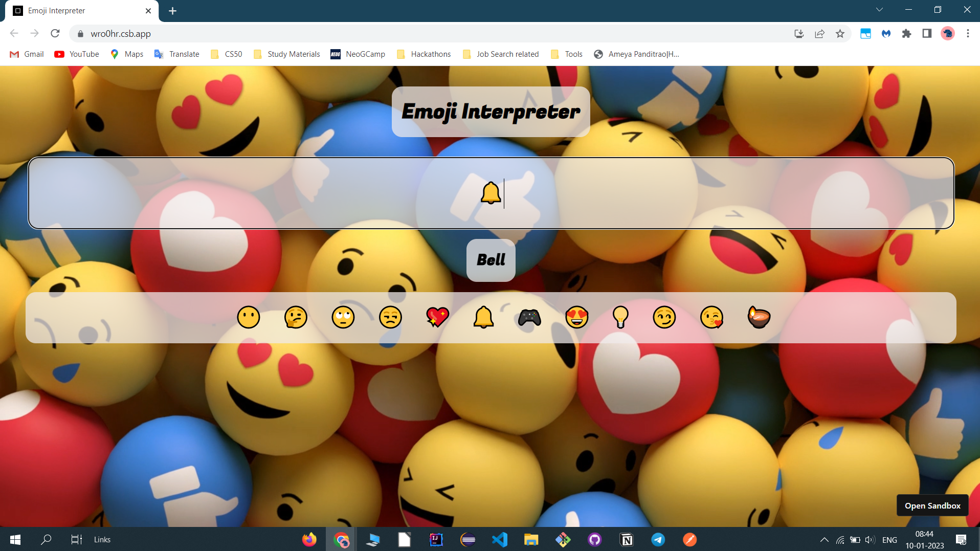Open the Job Search related folder
Screen dimensions: 980x551
(x=501, y=54)
